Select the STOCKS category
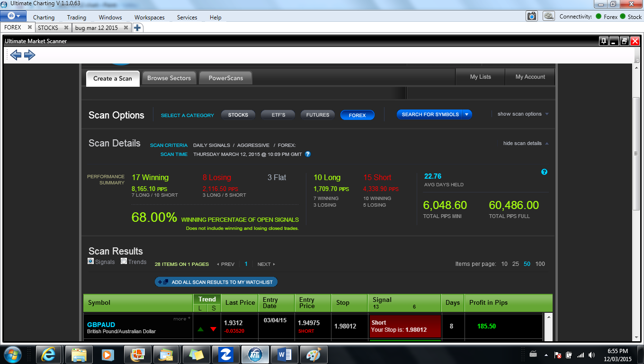 pyautogui.click(x=238, y=115)
